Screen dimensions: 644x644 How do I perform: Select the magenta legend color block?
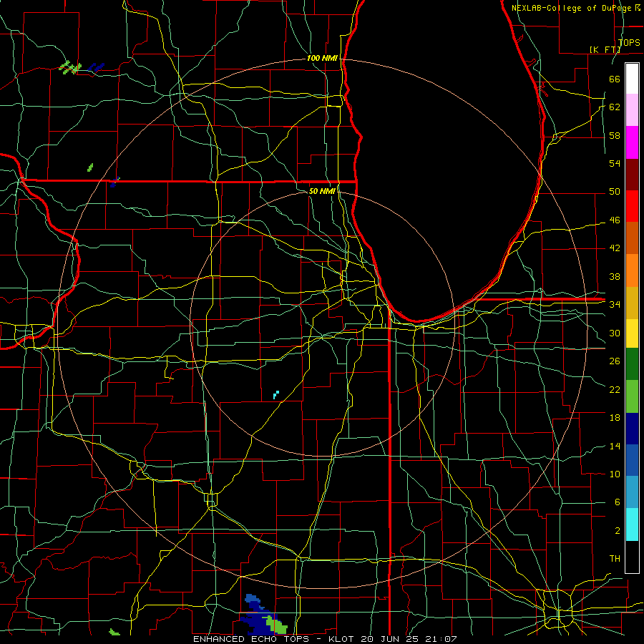(632, 142)
